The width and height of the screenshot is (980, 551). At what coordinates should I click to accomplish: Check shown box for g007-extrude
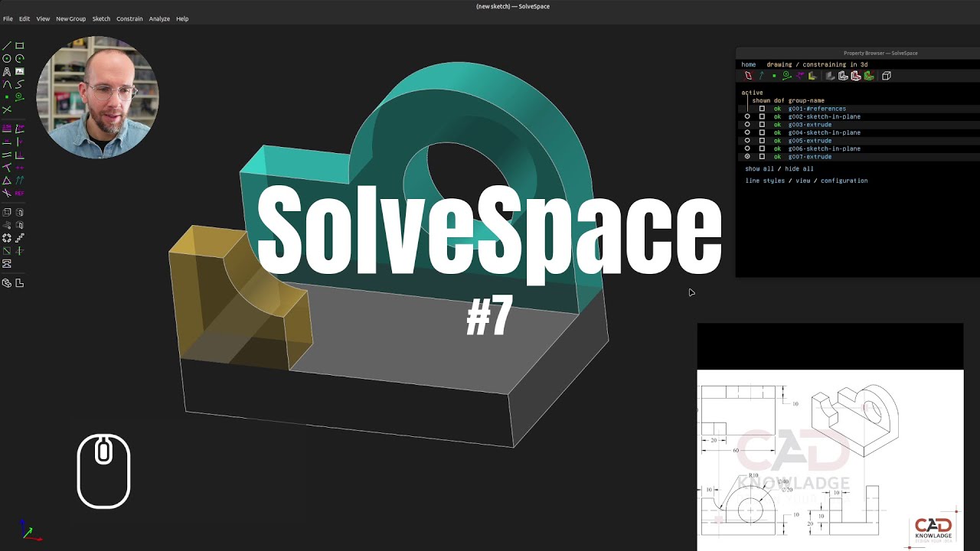click(762, 156)
